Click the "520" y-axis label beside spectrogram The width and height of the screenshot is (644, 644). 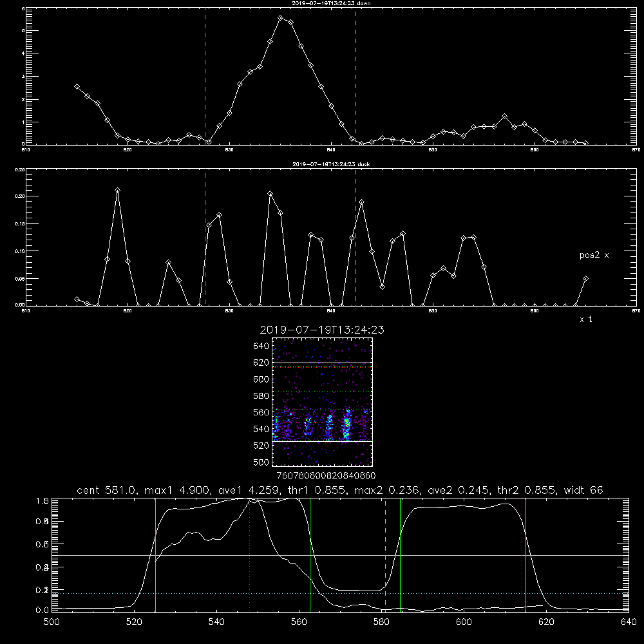[261, 446]
